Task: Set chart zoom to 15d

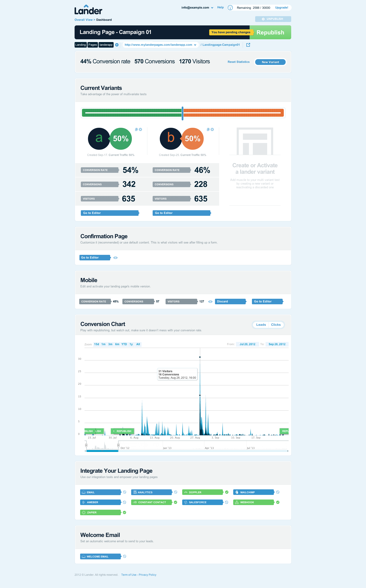Action: click(x=97, y=344)
